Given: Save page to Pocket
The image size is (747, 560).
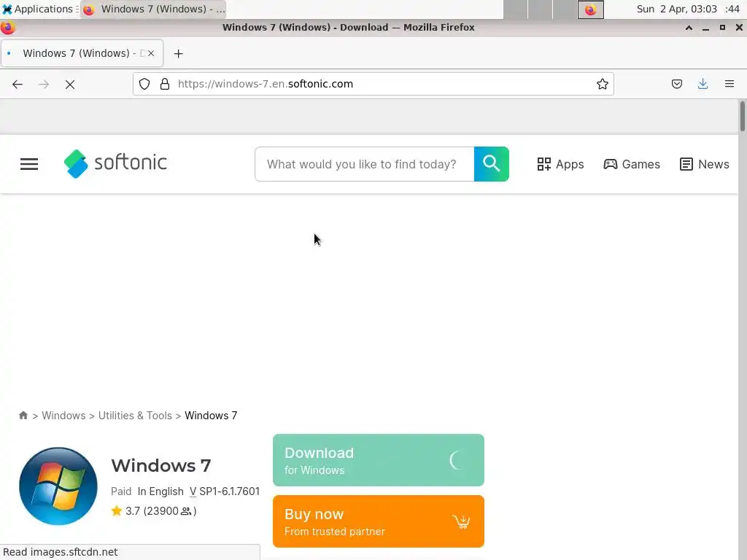Looking at the screenshot, I should click(x=676, y=85).
